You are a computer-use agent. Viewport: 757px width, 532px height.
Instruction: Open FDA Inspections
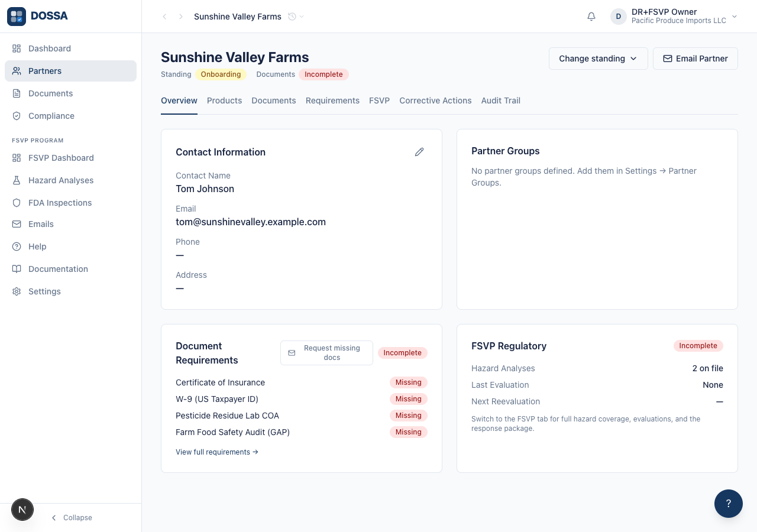[x=70, y=203]
